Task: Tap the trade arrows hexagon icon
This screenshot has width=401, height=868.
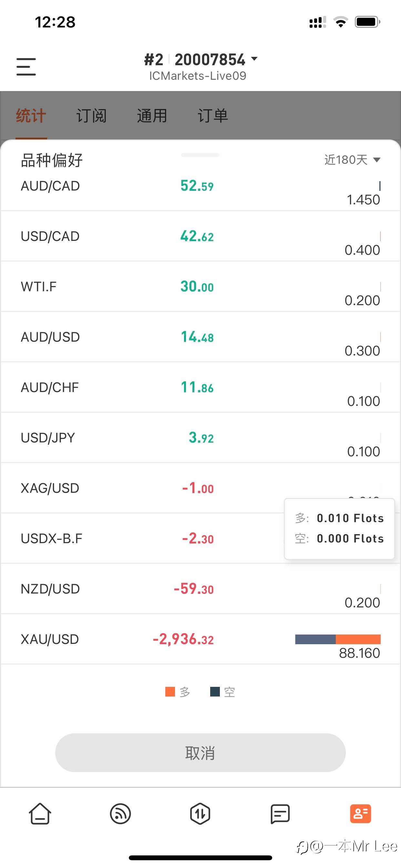Action: pos(200,814)
